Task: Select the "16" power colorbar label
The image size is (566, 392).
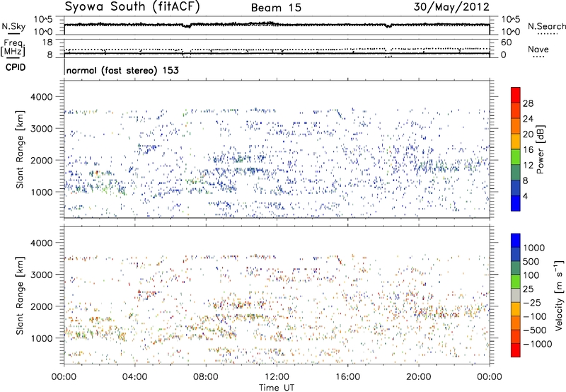Action: tap(528, 150)
